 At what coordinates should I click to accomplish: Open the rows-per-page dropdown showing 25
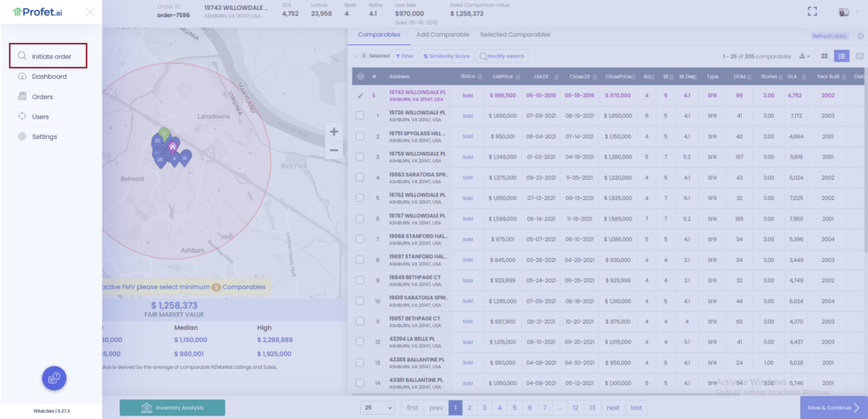(378, 408)
